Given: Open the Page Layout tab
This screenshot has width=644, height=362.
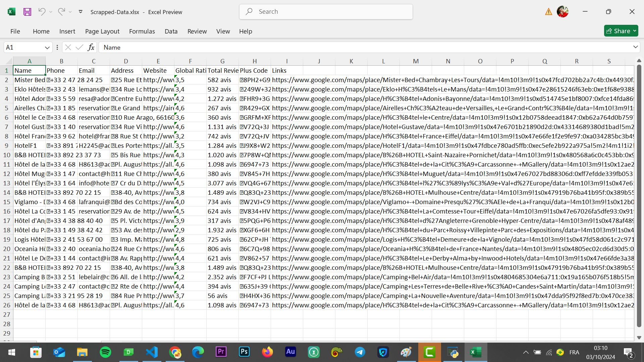Looking at the screenshot, I should pos(102,31).
